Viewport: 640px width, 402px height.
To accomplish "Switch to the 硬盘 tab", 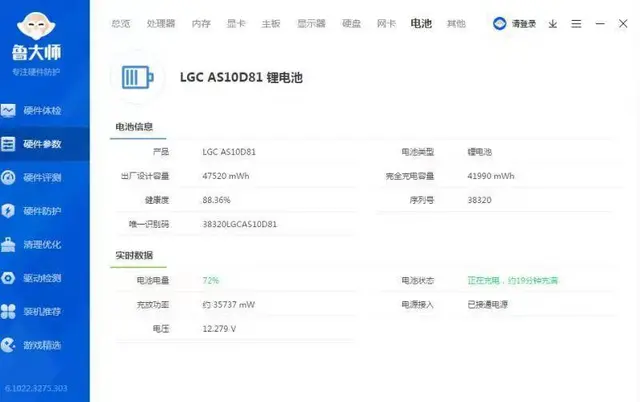I will tap(351, 24).
